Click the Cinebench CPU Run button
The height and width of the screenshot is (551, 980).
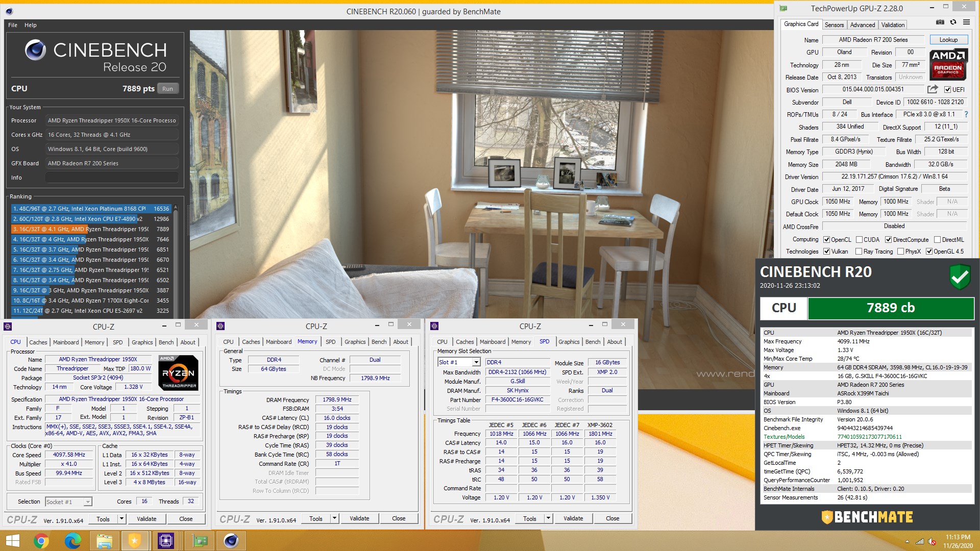click(x=168, y=89)
